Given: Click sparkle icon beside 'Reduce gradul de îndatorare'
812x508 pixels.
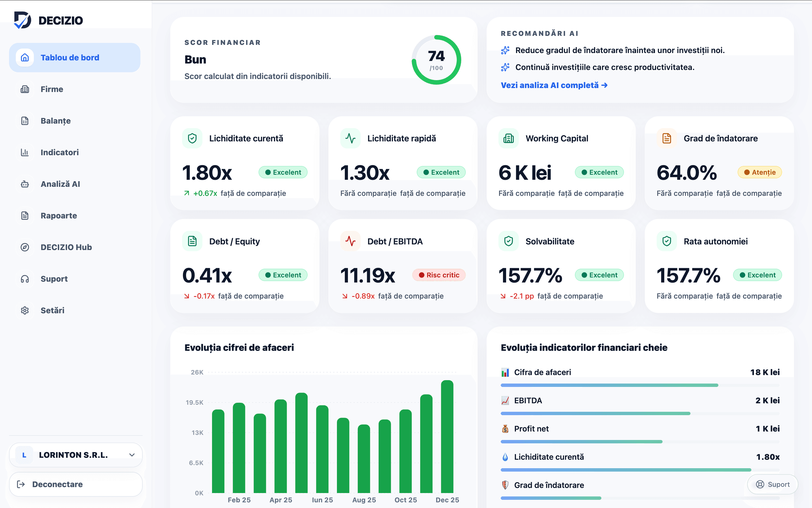Looking at the screenshot, I should (x=505, y=51).
